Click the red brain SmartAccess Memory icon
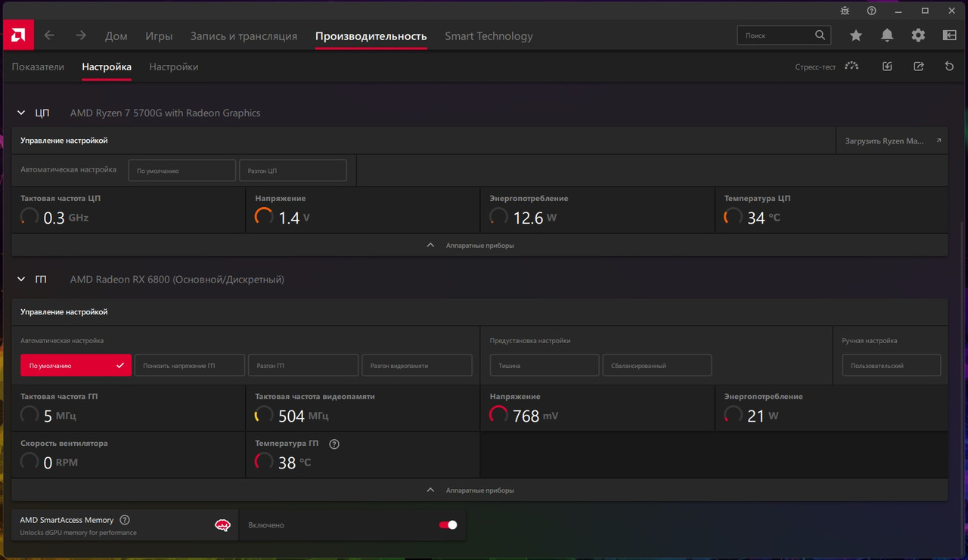The height and width of the screenshot is (560, 968). (x=222, y=525)
